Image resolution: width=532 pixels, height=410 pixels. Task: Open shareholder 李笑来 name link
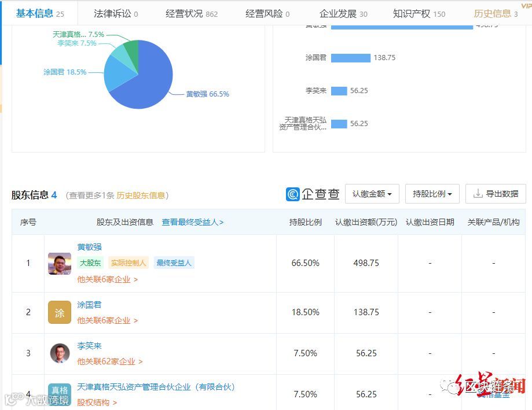(x=89, y=346)
